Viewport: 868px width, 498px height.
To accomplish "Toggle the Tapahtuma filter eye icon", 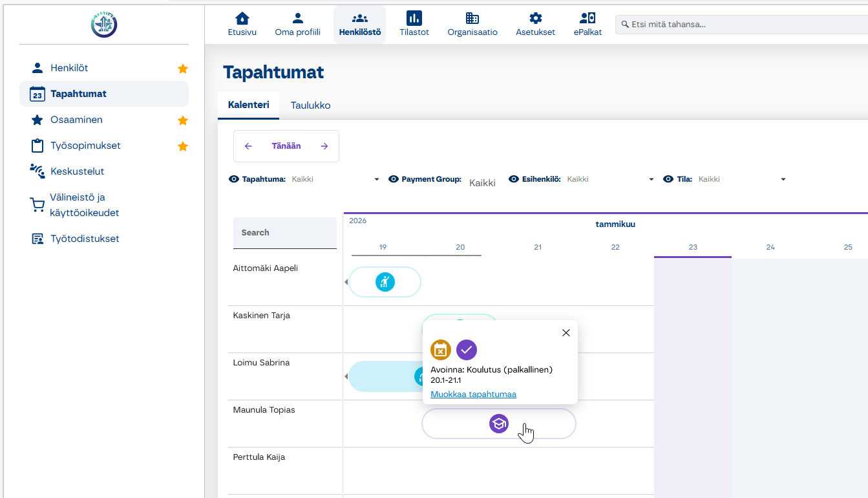I will [x=234, y=179].
